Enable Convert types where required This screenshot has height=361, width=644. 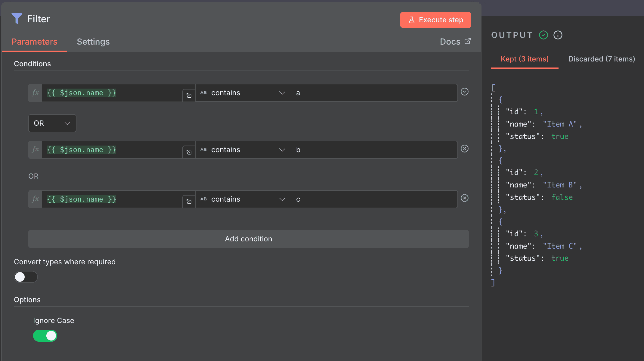tap(26, 277)
